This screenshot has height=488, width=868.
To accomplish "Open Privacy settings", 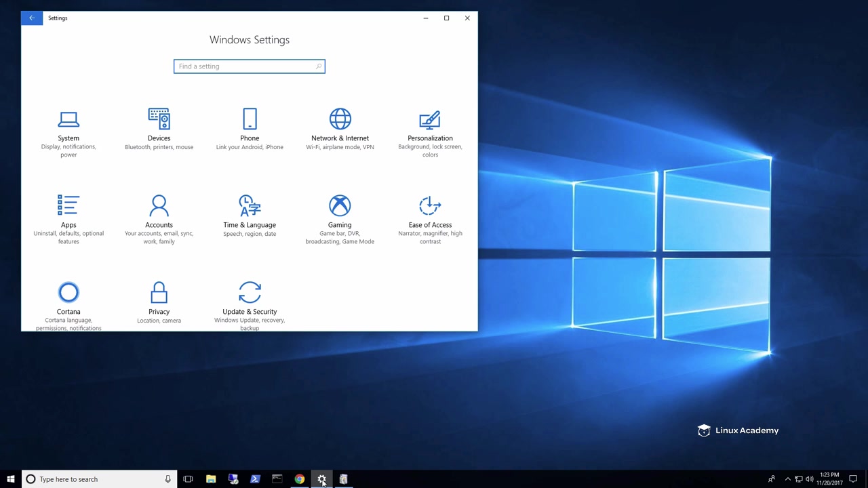I will (159, 302).
